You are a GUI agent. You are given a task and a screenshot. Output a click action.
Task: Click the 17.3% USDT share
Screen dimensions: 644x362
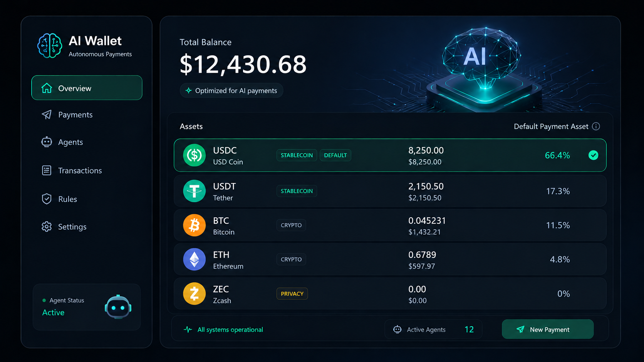pyautogui.click(x=558, y=191)
